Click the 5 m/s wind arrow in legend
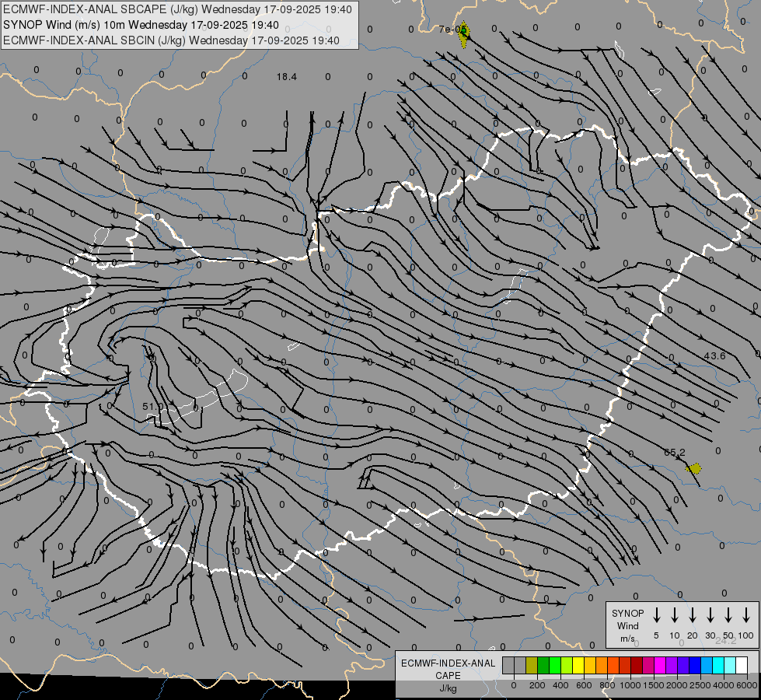 [x=657, y=615]
